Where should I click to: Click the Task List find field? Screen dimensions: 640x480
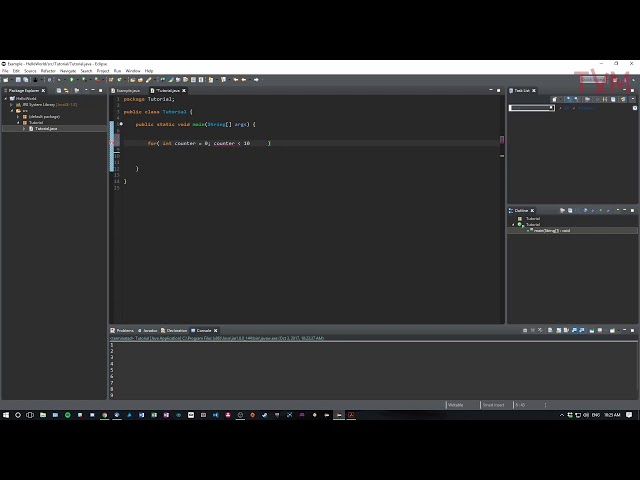click(531, 108)
